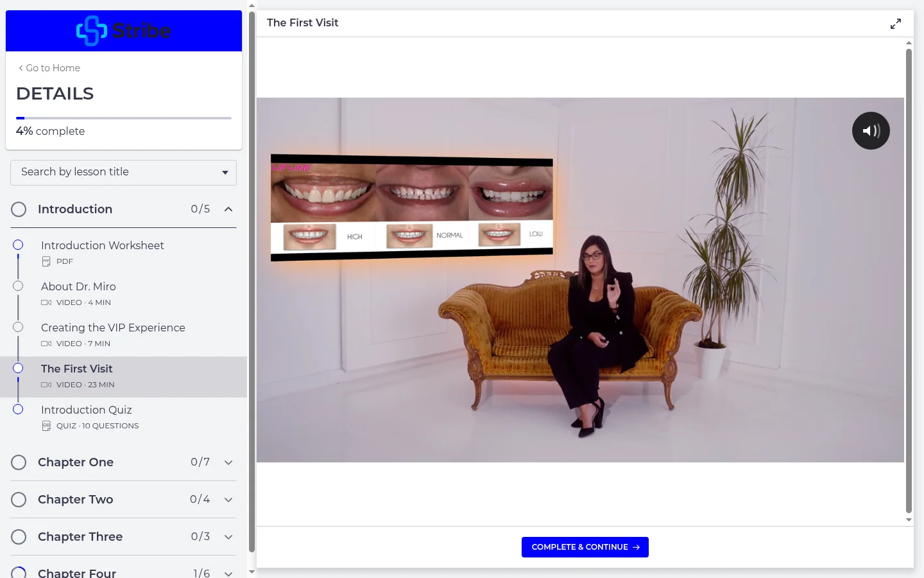Image resolution: width=924 pixels, height=578 pixels.
Task: Collapse the Introduction chapter chevron
Action: click(228, 209)
